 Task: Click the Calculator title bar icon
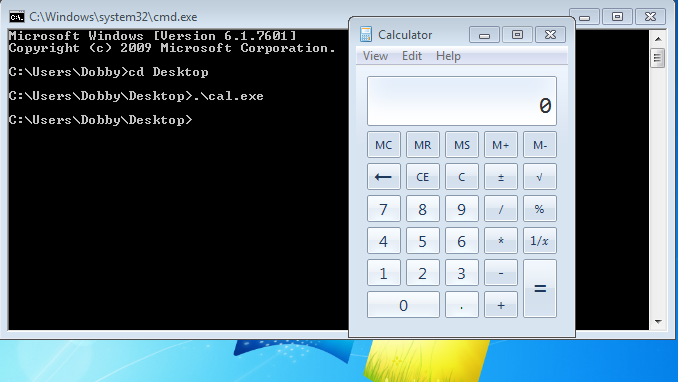coord(366,35)
